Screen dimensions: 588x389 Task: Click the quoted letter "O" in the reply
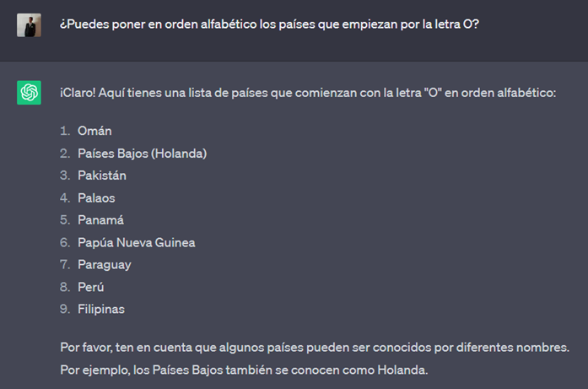pos(433,93)
